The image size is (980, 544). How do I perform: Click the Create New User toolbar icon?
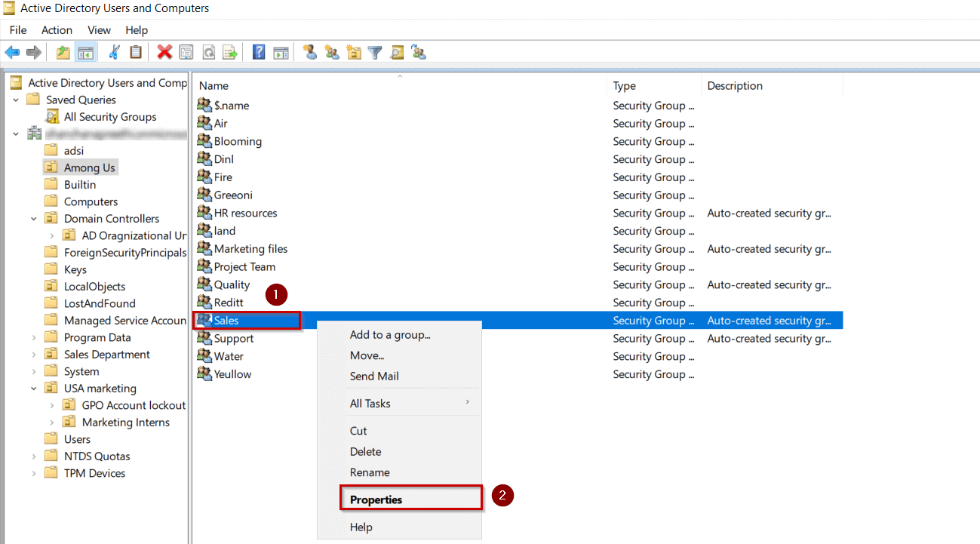pos(310,52)
